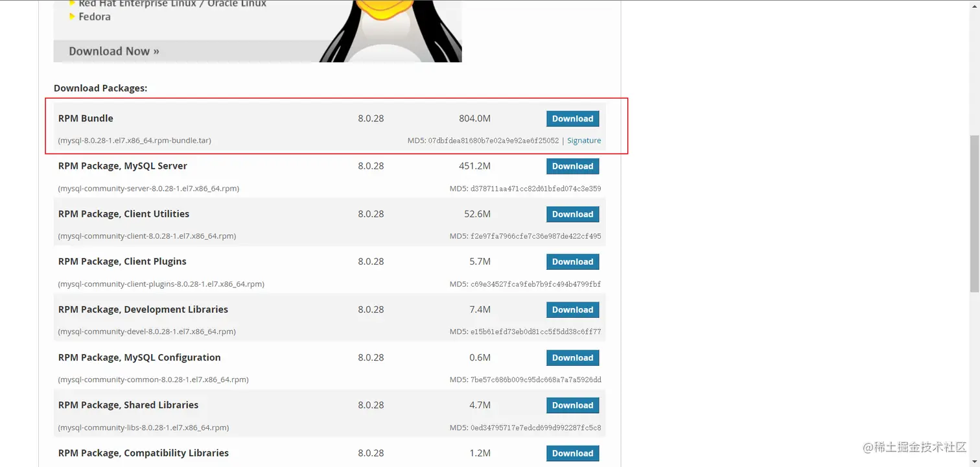The image size is (980, 467).
Task: Download the RPM Bundle package
Action: click(572, 119)
